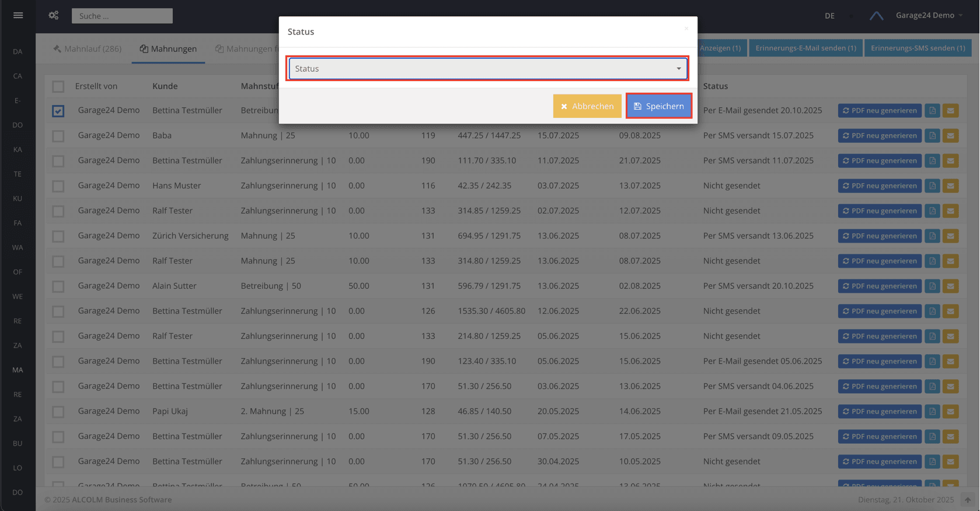
Task: Toggle the select-all checkbox in table header
Action: 58,86
